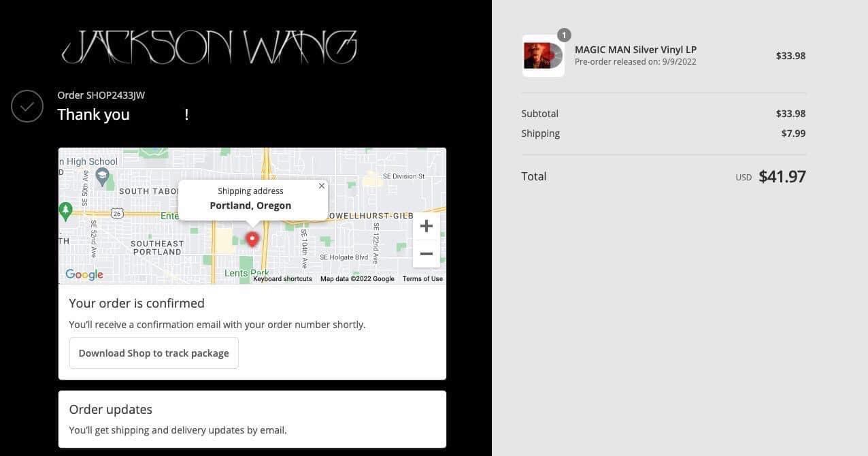The height and width of the screenshot is (456, 868).
Task: Click the order confirmed checkmark circle
Action: coord(27,106)
